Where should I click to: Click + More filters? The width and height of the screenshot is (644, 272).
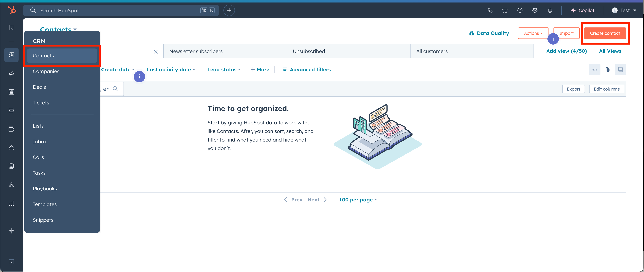(x=260, y=70)
